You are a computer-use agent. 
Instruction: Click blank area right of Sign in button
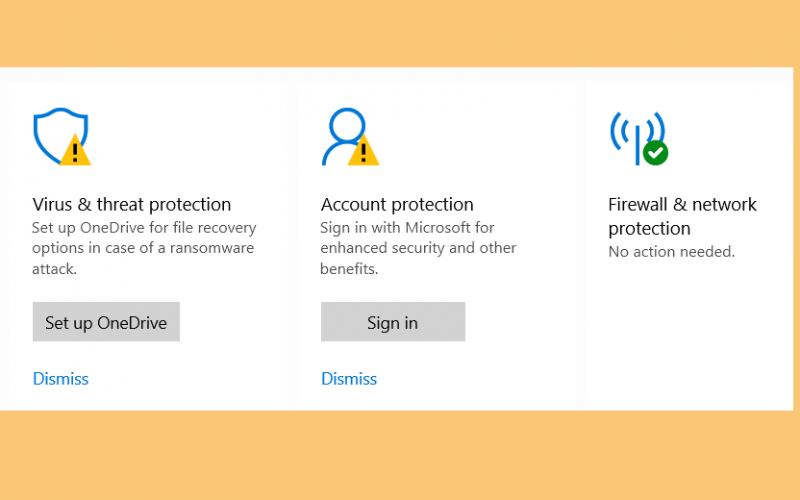[518, 321]
